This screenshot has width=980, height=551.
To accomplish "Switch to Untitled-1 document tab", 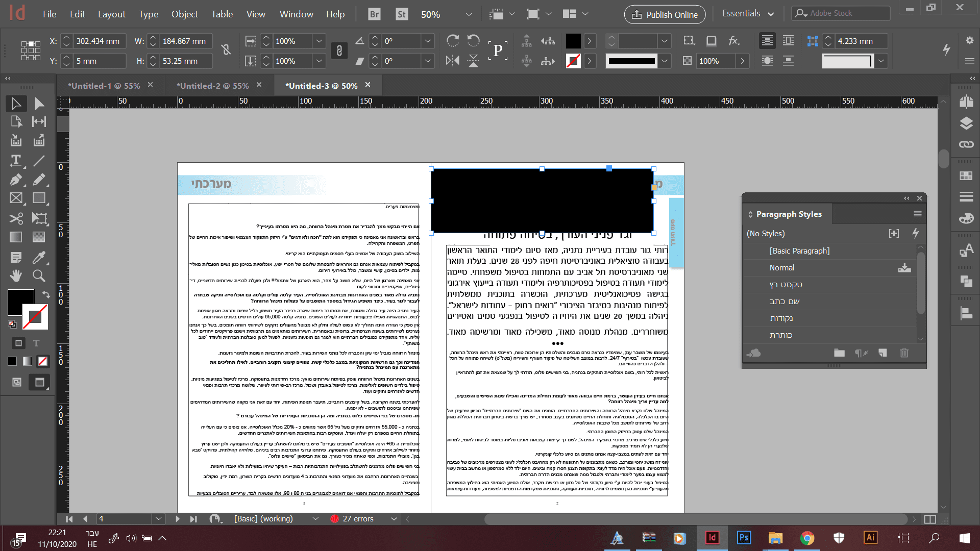I will click(x=104, y=86).
